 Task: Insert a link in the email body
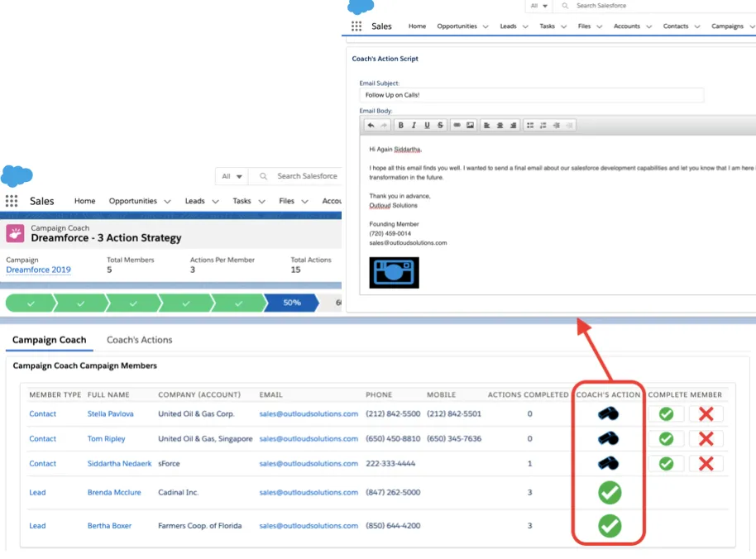point(457,126)
